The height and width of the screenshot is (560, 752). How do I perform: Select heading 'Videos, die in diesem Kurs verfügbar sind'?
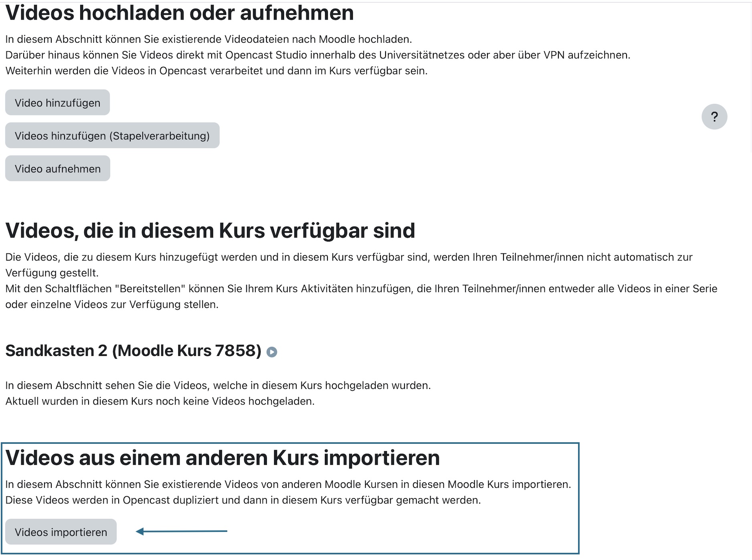[210, 231]
